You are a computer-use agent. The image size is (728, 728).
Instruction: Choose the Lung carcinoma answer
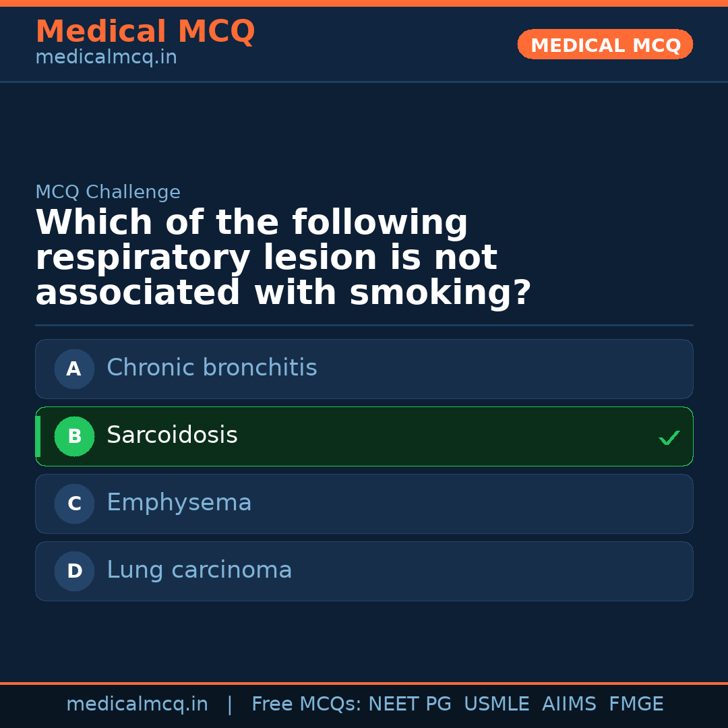[x=199, y=570]
